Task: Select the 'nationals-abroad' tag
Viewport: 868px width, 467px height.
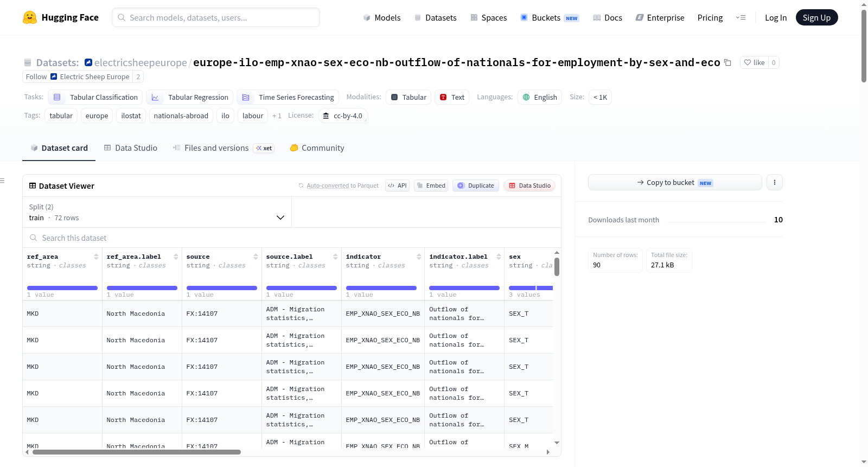Action: [x=181, y=116]
